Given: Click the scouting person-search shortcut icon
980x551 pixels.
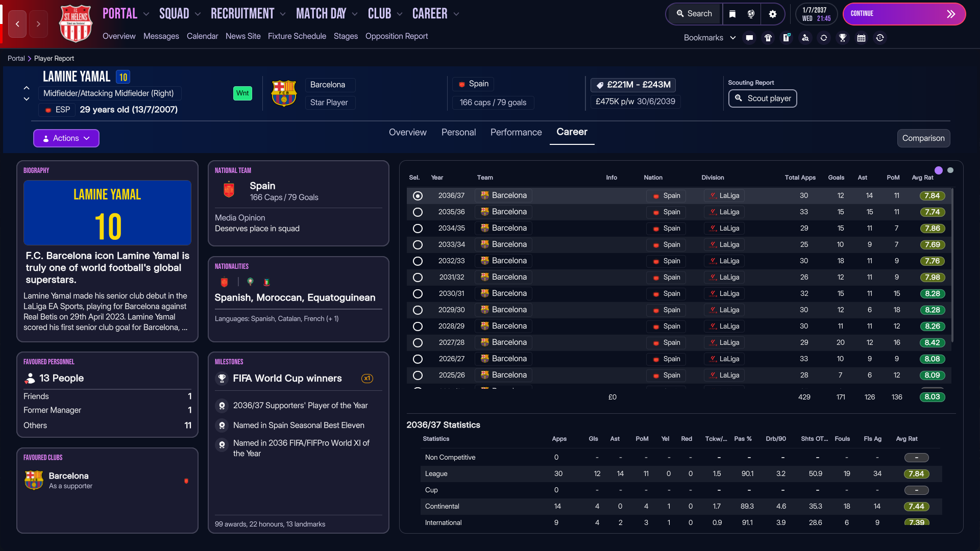Looking at the screenshot, I should tap(805, 38).
